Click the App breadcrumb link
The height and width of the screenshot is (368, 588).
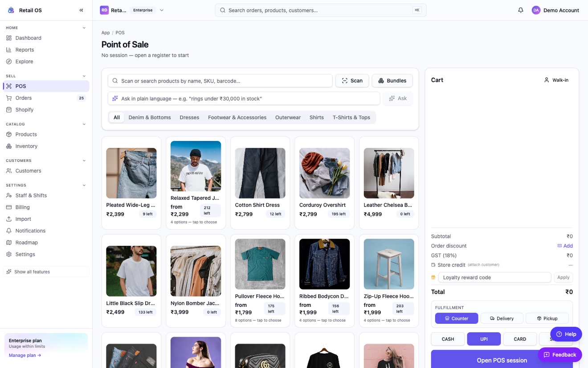pos(106,33)
